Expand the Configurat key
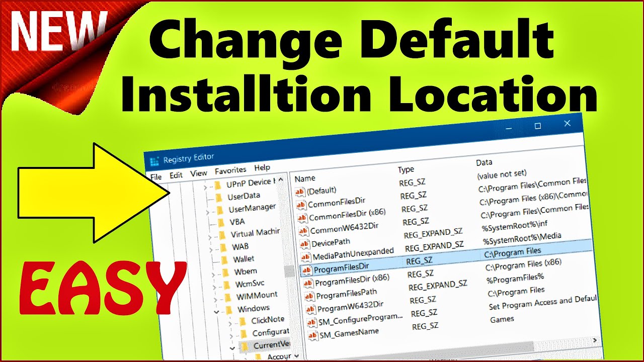The width and height of the screenshot is (644, 362). (x=231, y=335)
